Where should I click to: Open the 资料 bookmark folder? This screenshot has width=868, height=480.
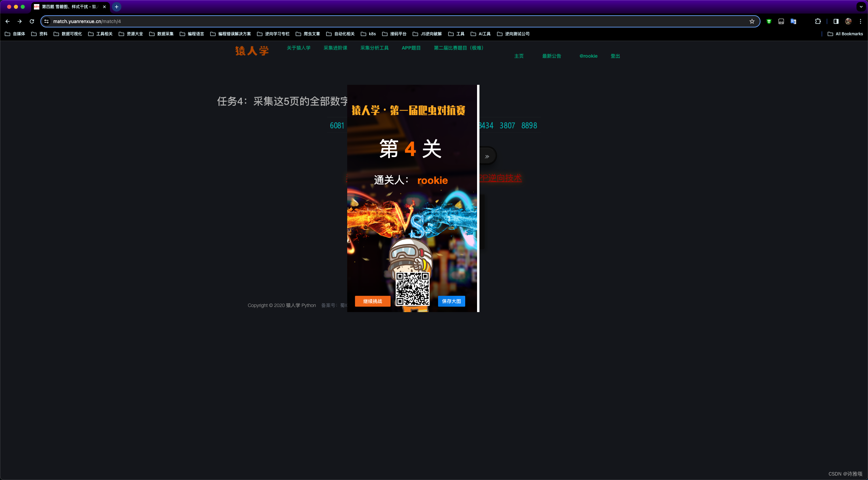tap(40, 34)
